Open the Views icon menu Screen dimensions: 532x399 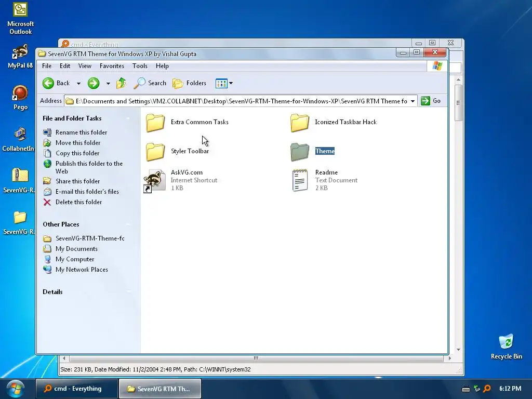click(x=224, y=83)
